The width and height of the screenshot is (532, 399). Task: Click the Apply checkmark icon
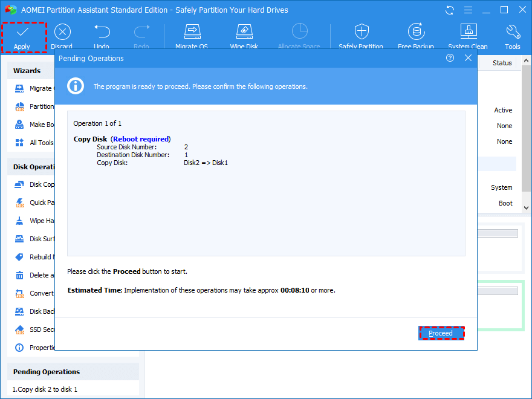(x=22, y=32)
